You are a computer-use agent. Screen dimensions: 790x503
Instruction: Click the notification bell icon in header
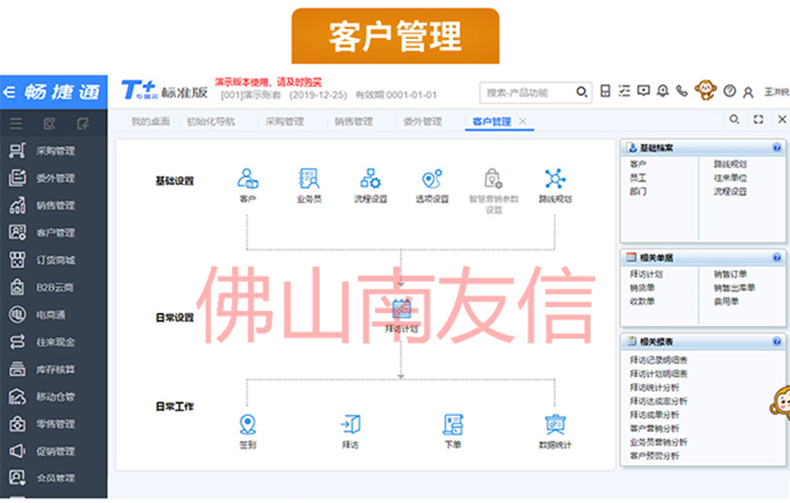pos(663,91)
